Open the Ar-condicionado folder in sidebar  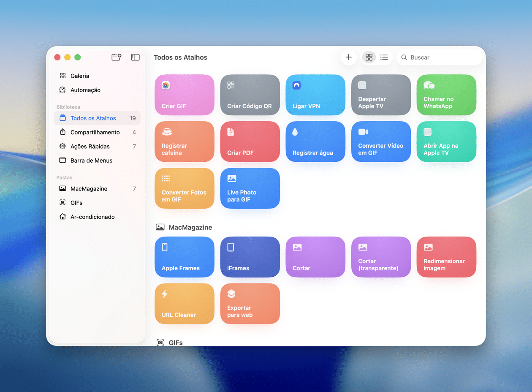point(97,217)
